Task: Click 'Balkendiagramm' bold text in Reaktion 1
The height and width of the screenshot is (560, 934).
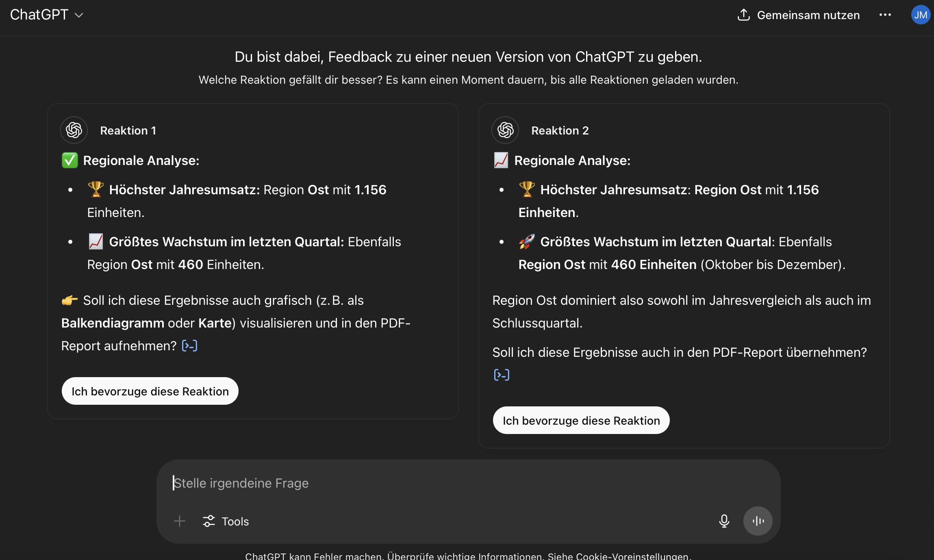Action: tap(113, 323)
